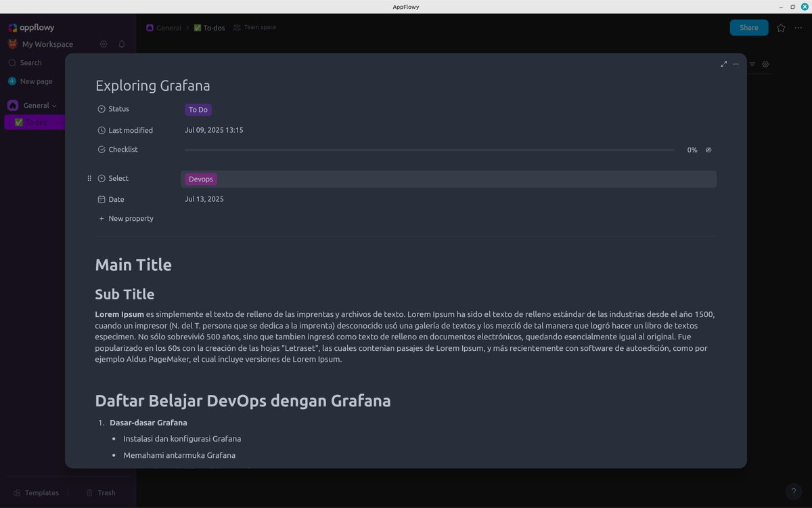Image resolution: width=812 pixels, height=508 pixels.
Task: Click the Team space icon in breadcrumb
Action: 237,28
